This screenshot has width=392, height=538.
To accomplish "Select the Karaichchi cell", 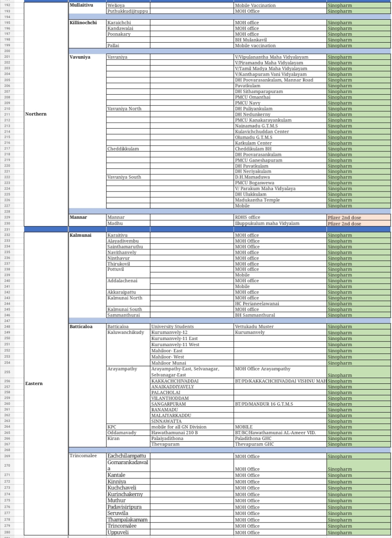I will point(128,23).
